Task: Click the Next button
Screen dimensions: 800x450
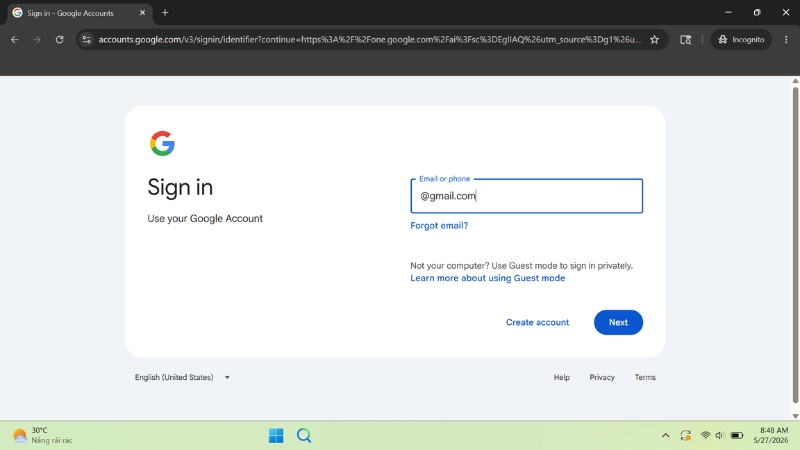Action: tap(618, 322)
